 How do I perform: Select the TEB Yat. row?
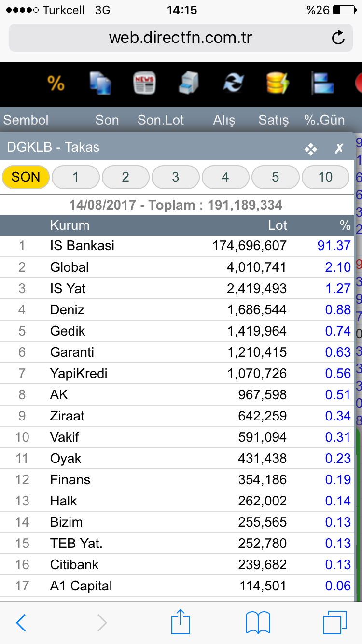pos(177,543)
